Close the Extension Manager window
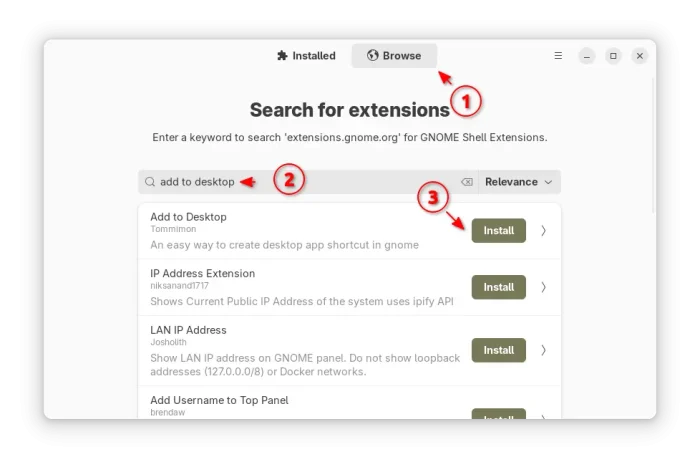 click(640, 56)
